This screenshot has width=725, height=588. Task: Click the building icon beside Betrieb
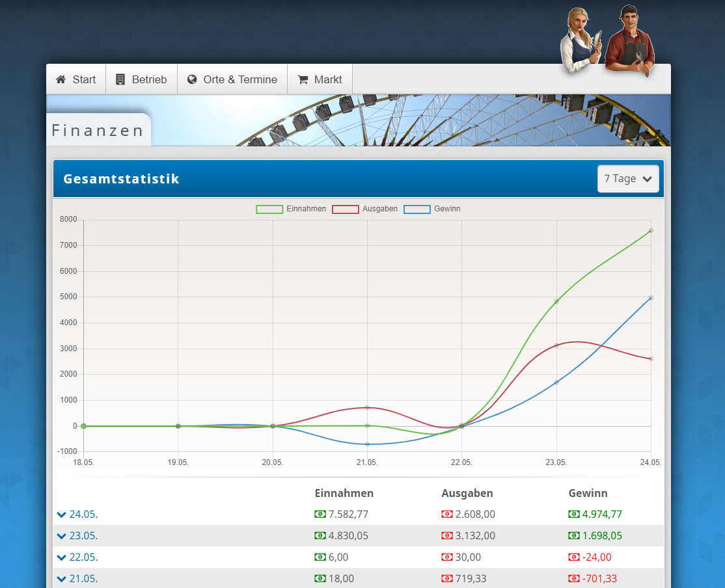(120, 79)
